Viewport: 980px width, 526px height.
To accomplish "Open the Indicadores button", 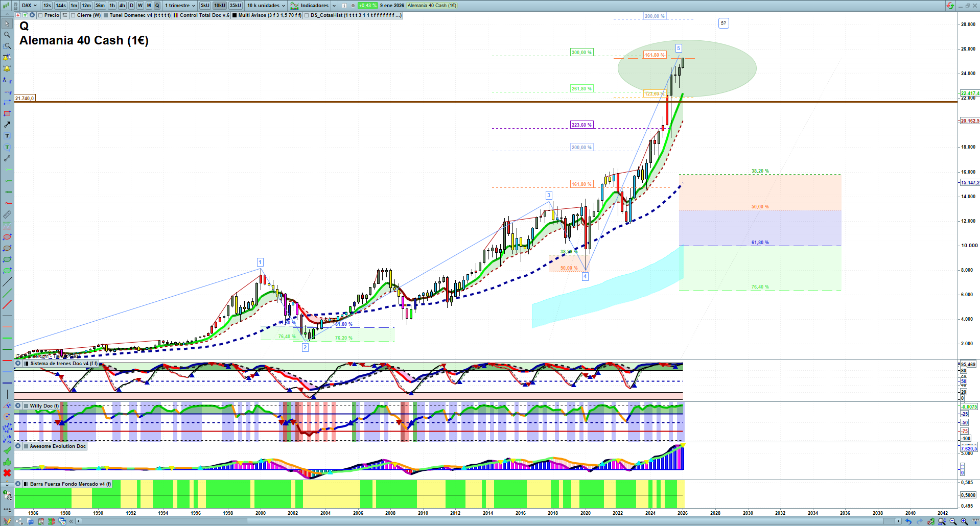I will [310, 6].
